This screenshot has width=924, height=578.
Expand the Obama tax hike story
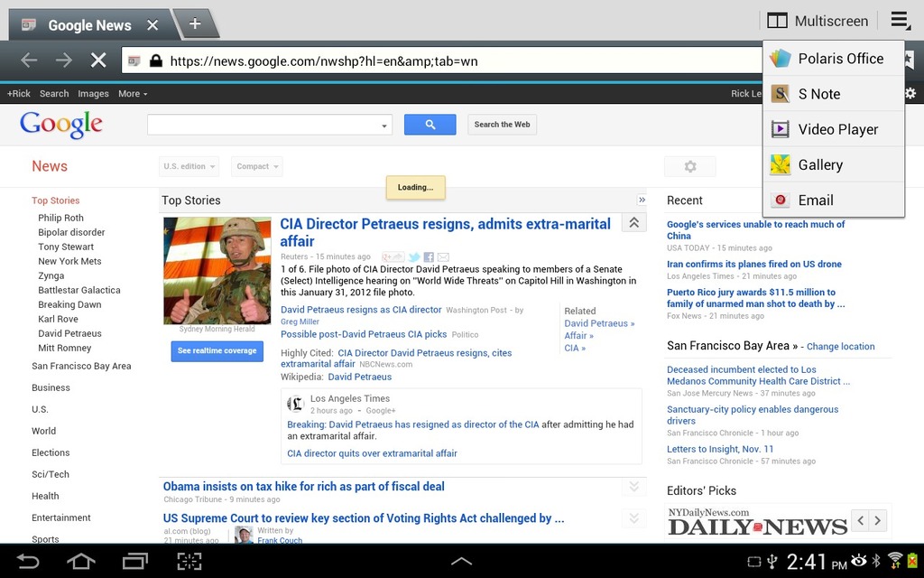(634, 487)
